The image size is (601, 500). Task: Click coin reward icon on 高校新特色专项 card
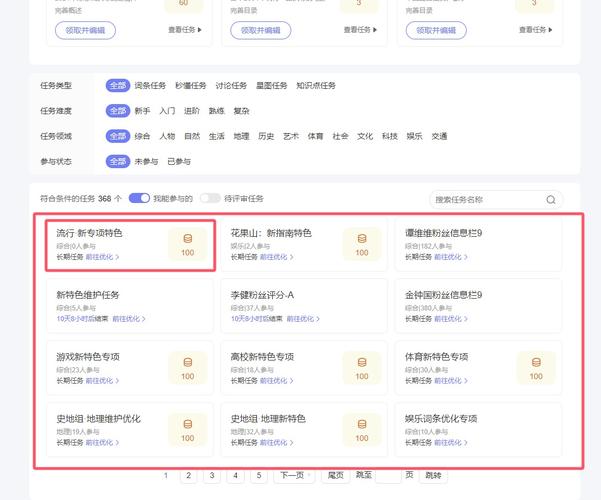pos(362,362)
